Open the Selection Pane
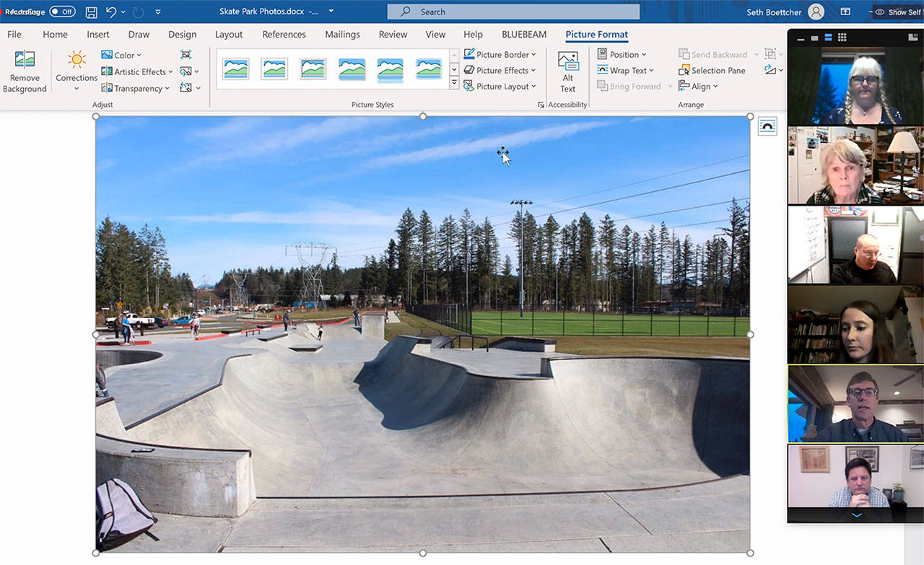This screenshot has width=924, height=565. (x=712, y=71)
